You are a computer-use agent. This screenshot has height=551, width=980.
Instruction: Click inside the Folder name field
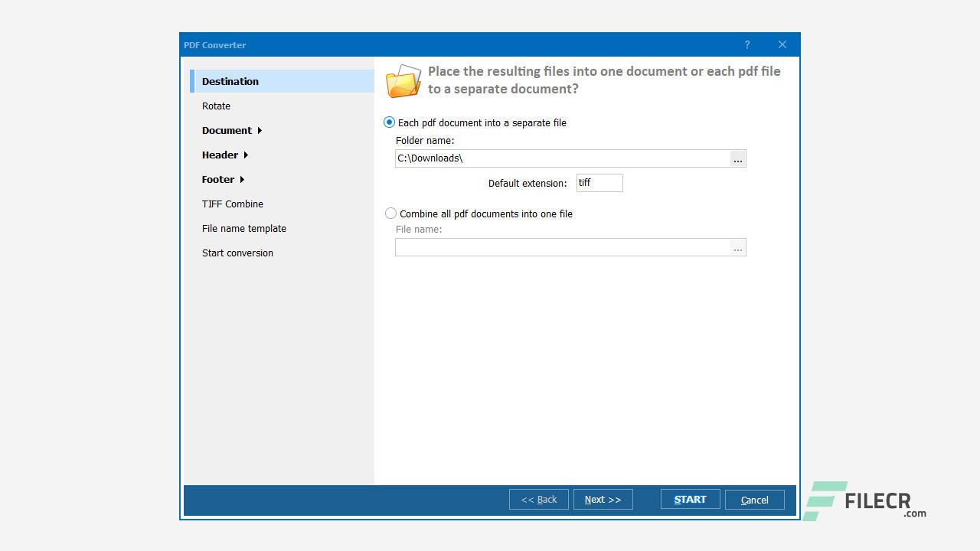[536, 158]
